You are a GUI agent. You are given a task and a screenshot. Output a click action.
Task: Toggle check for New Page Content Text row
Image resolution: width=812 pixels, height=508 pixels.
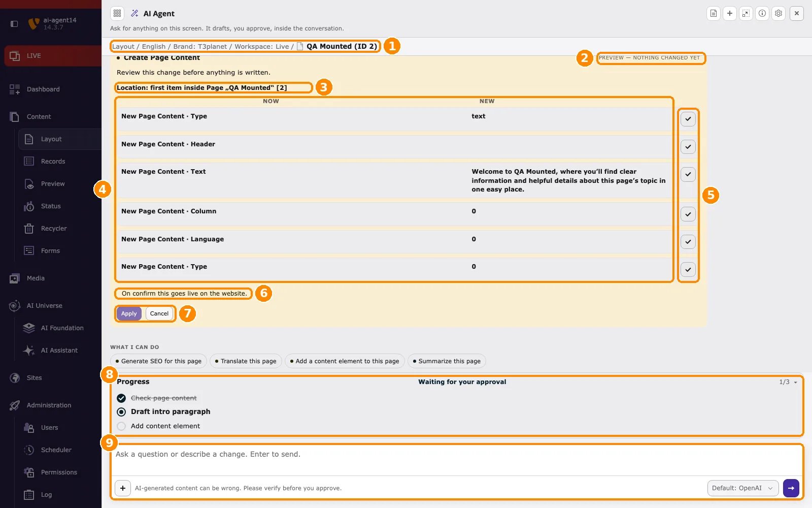(688, 174)
